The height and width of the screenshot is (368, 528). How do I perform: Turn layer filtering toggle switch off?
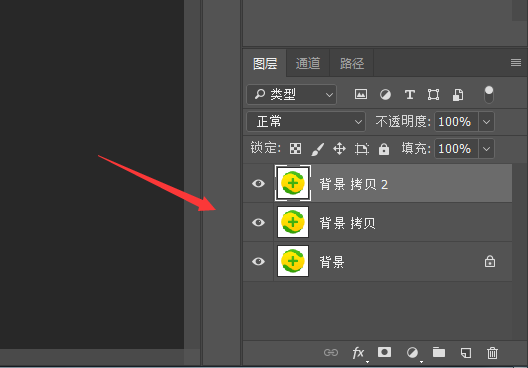[489, 94]
